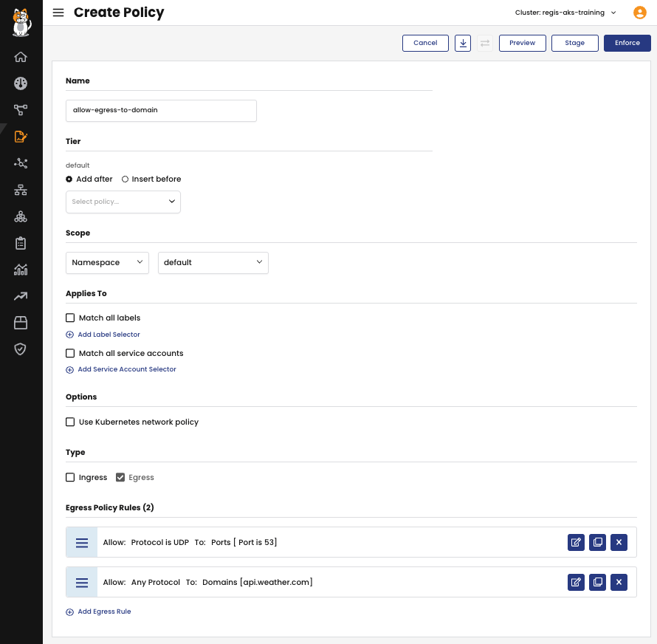Open the package box sidebar icon

21,323
